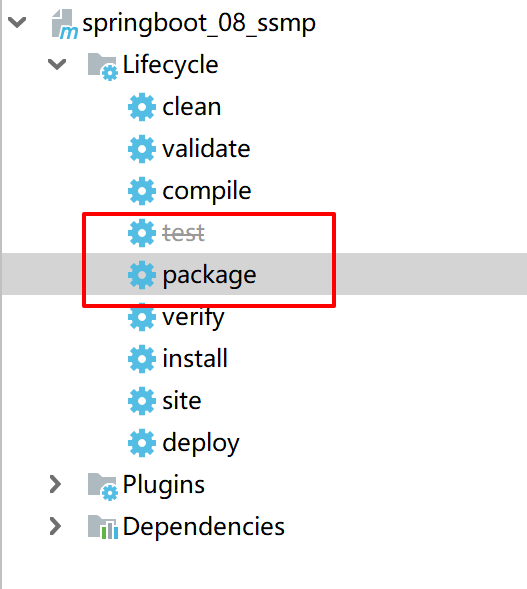Screen dimensions: 527x589
Task: Expand the Plugins node
Action: pos(55,485)
